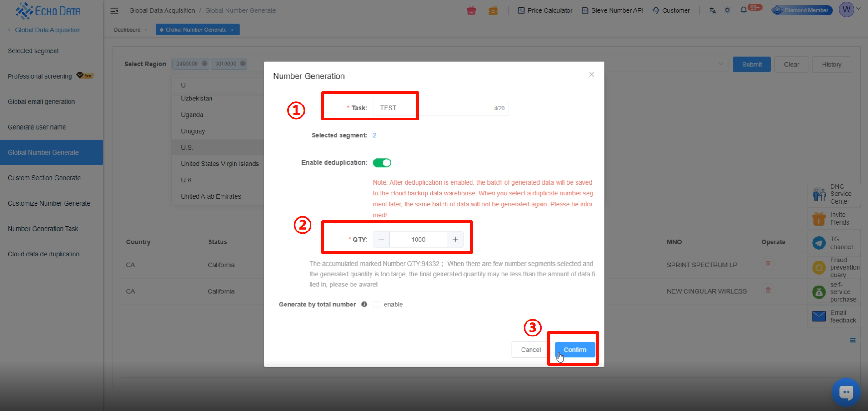This screenshot has width=868, height=411.
Task: Turn off the Enable deduplication switch
Action: point(382,163)
